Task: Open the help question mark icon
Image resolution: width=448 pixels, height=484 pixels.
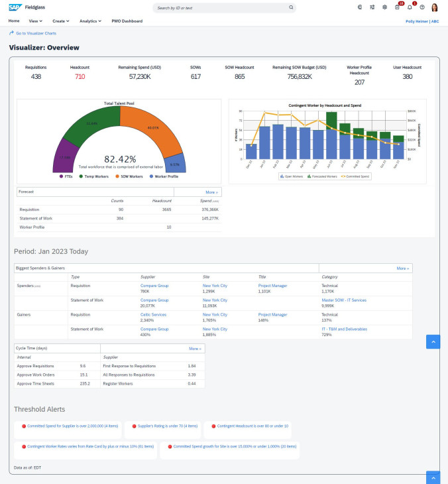Action: (422, 7)
